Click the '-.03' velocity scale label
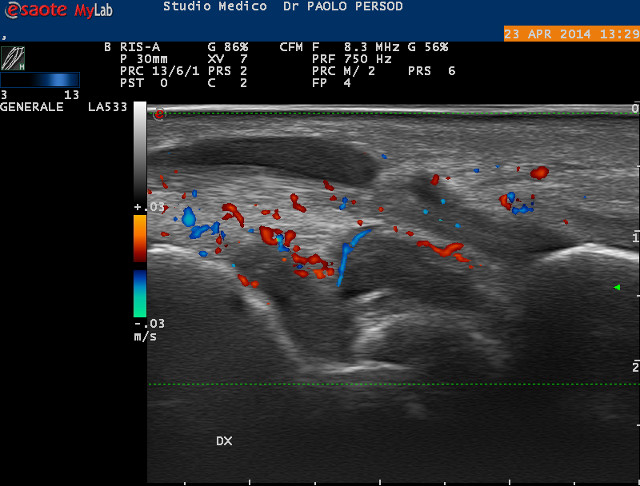This screenshot has width=640, height=486. click(x=149, y=324)
